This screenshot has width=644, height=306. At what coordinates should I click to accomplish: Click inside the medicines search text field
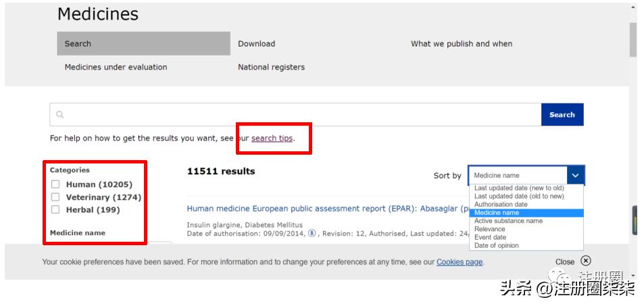tap(297, 115)
